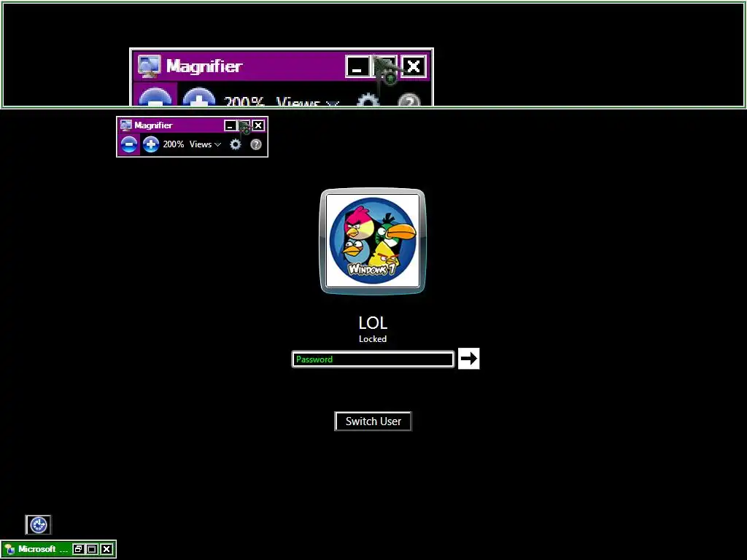Viewport: 747px width, 560px height.
Task: Select the LOL user account picture
Action: coord(373,241)
